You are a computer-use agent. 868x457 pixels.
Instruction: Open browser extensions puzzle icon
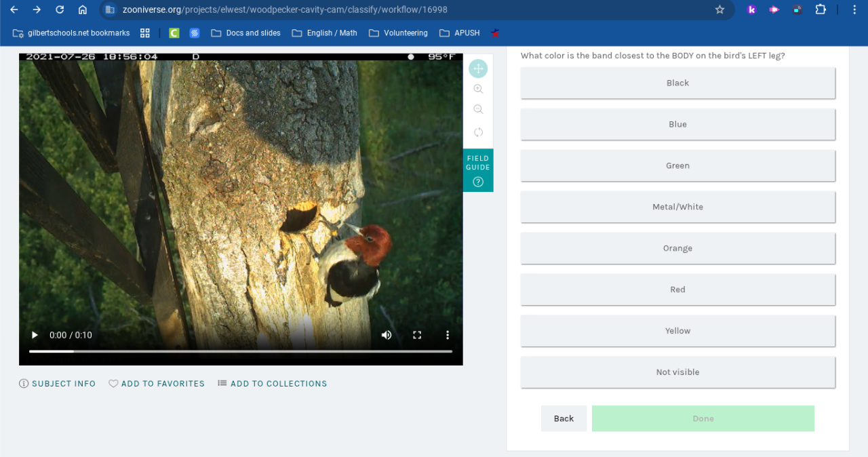coord(821,9)
